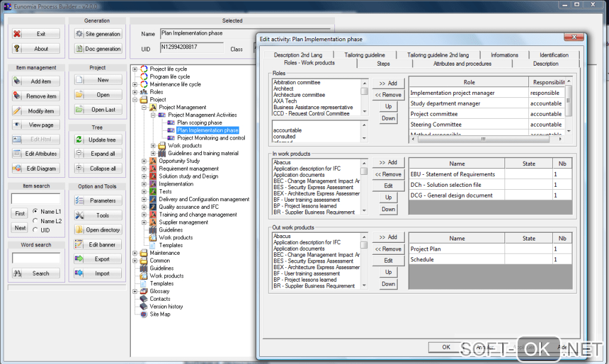The image size is (609, 364).
Task: Collapse the Project Management tree node
Action: point(144,107)
